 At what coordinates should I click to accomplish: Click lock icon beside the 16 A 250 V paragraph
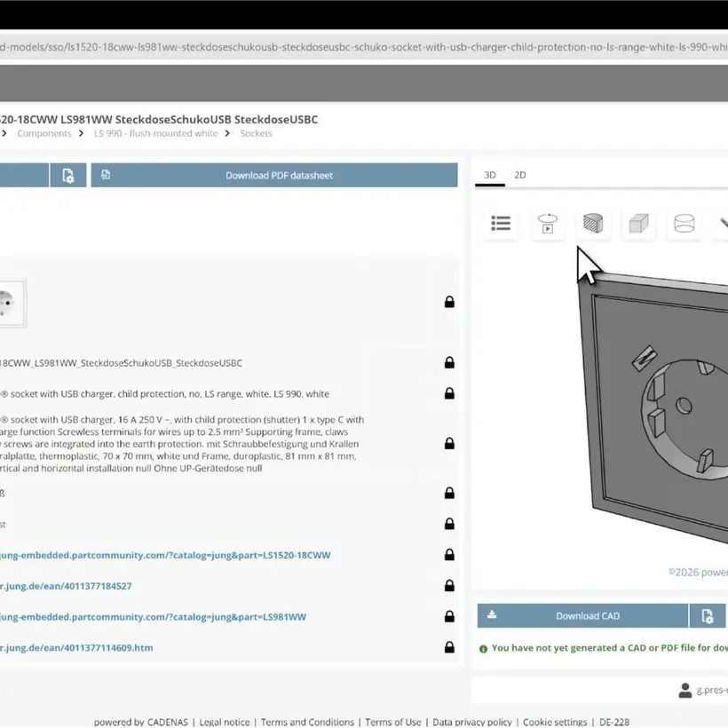coord(449,443)
